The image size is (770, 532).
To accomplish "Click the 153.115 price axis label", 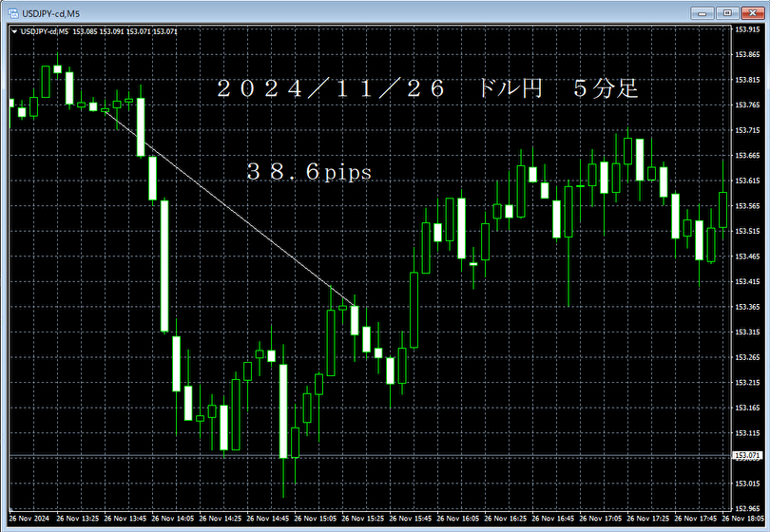I will pyautogui.click(x=747, y=433).
